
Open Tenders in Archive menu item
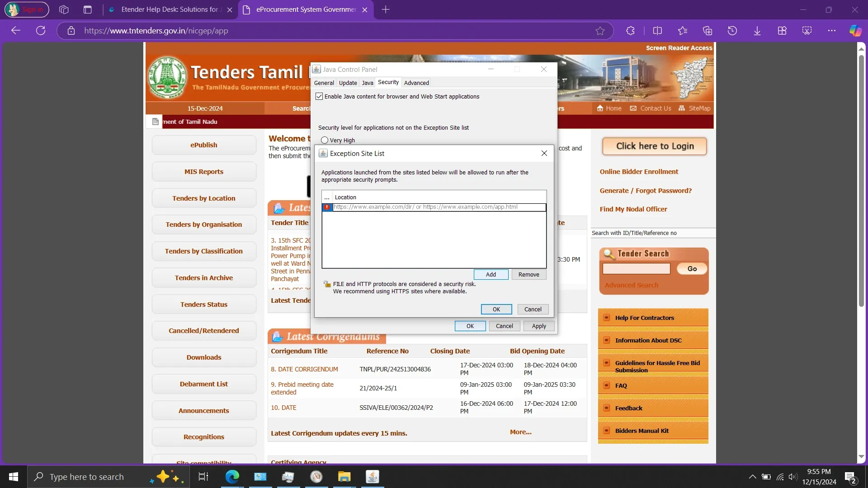(204, 278)
